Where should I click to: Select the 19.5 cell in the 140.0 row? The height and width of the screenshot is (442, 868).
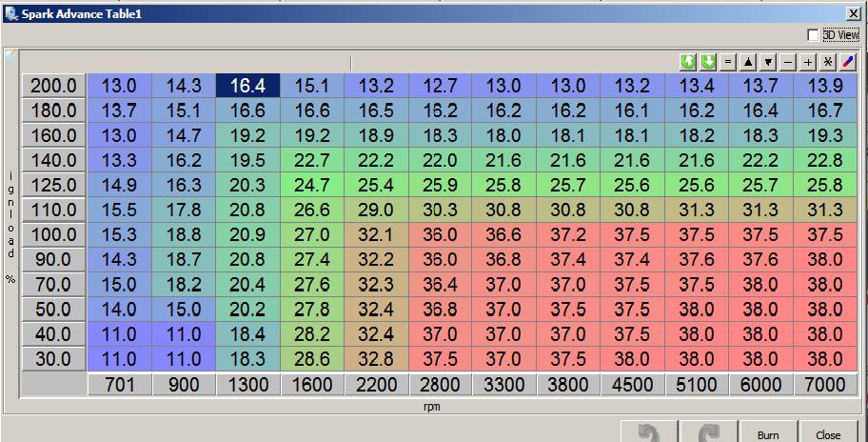coord(247,161)
